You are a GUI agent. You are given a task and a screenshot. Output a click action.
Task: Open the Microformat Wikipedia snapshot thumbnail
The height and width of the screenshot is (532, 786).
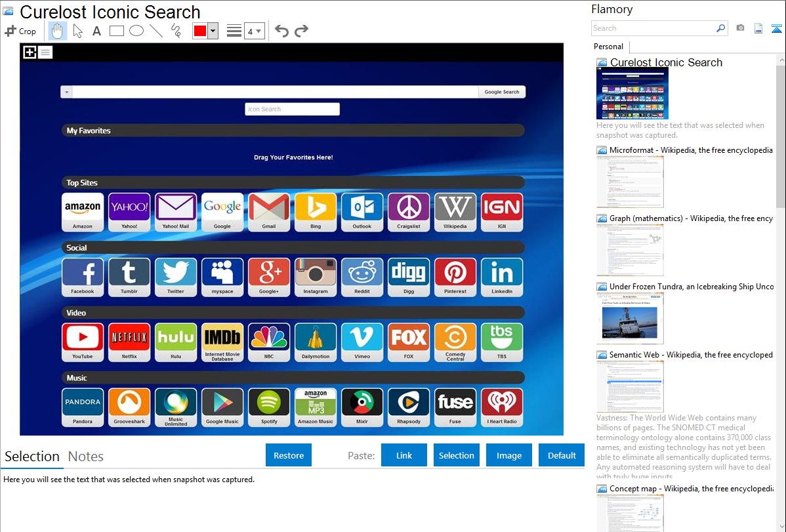tap(630, 182)
